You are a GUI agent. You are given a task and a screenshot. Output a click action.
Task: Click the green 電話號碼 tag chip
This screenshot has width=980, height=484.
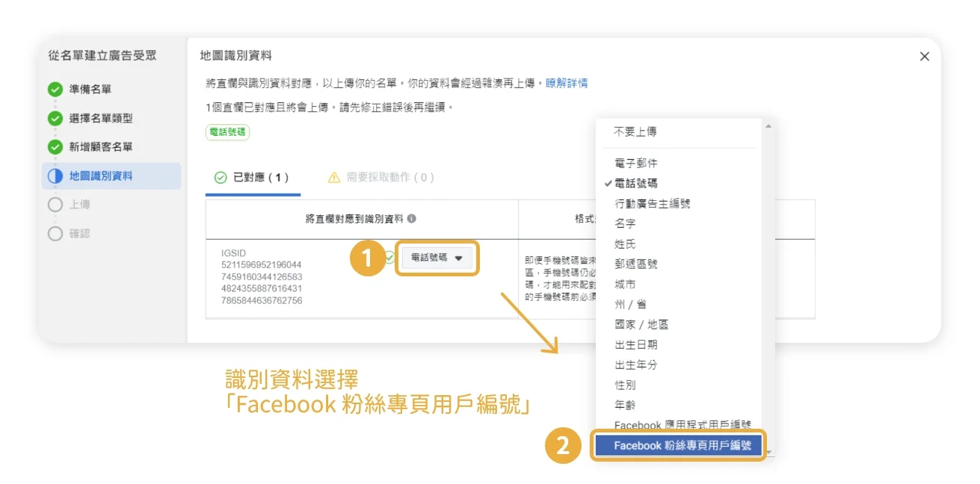click(228, 132)
